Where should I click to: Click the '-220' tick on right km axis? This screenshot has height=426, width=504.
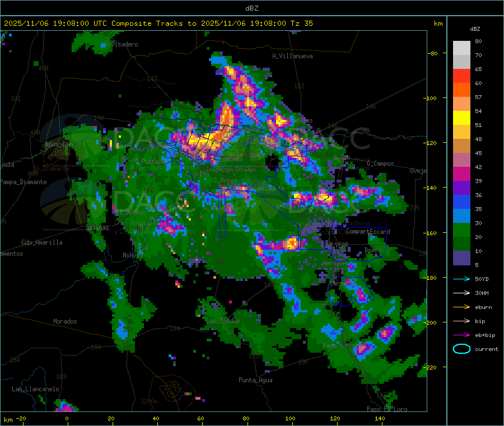(431, 367)
